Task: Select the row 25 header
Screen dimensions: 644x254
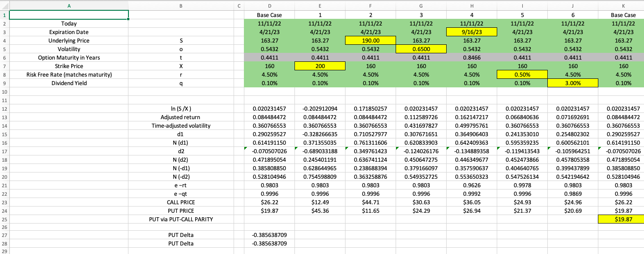Action: tap(4, 219)
